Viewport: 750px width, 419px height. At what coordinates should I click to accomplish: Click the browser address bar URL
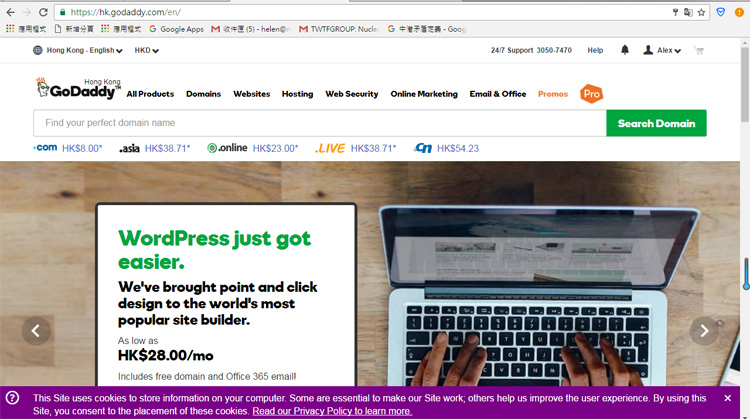click(x=126, y=12)
